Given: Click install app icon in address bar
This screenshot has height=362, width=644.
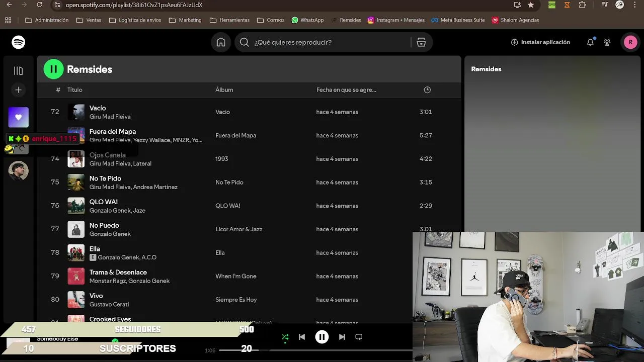Looking at the screenshot, I should click(517, 5).
